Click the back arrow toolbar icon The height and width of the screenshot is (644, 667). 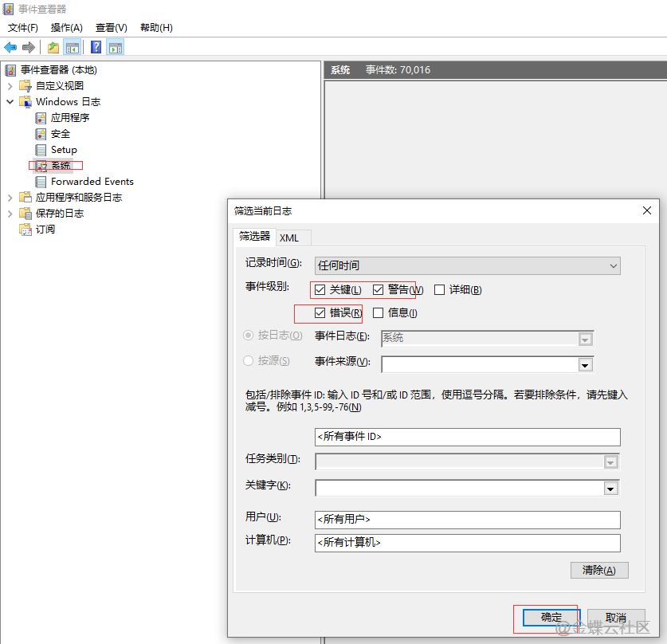[10, 47]
